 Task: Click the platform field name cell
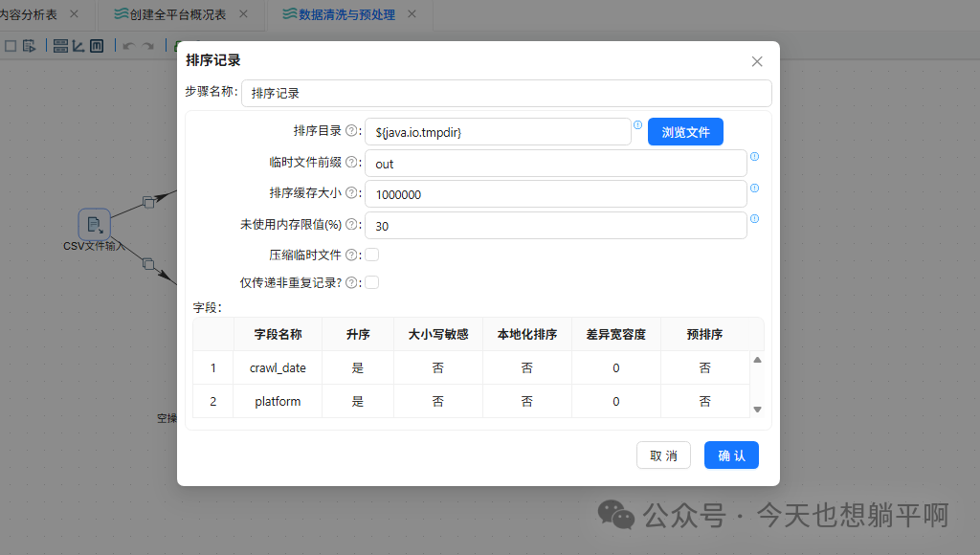coord(278,401)
